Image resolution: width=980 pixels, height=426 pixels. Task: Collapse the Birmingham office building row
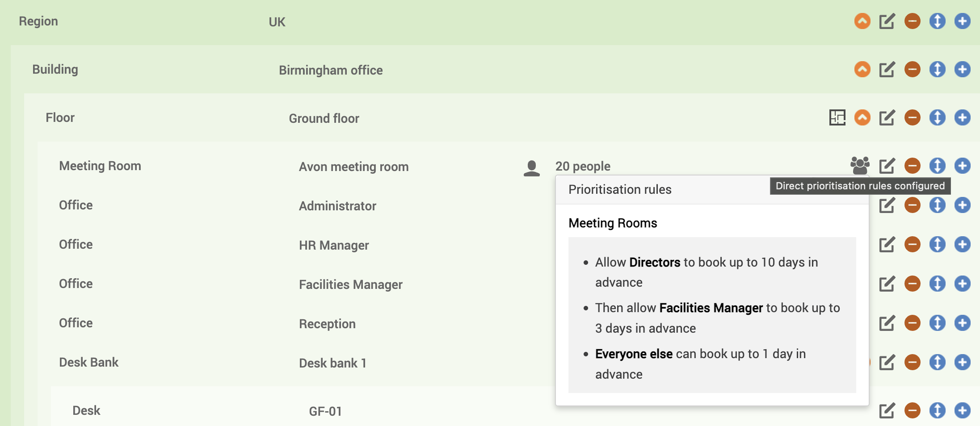(862, 69)
